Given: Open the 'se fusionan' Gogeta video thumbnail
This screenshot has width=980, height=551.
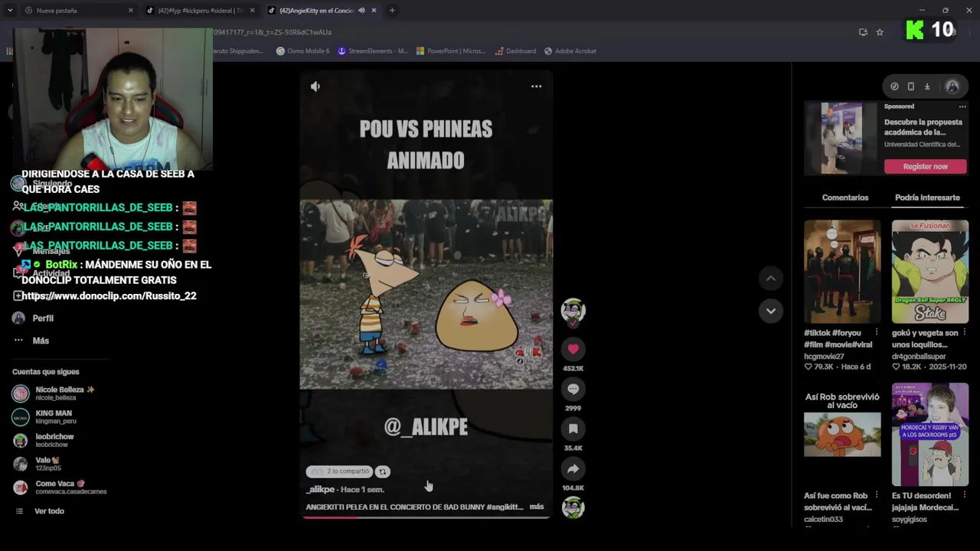Looking at the screenshot, I should (929, 272).
